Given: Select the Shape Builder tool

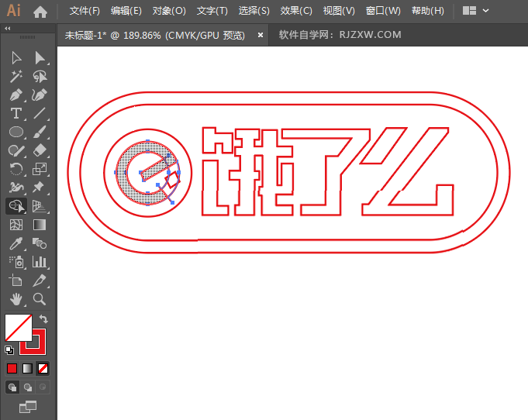Looking at the screenshot, I should [x=16, y=206].
